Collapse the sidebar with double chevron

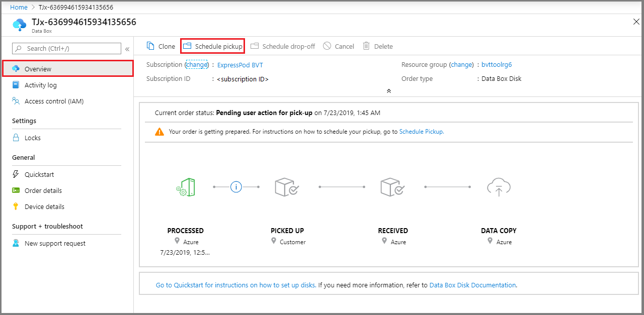[127, 49]
